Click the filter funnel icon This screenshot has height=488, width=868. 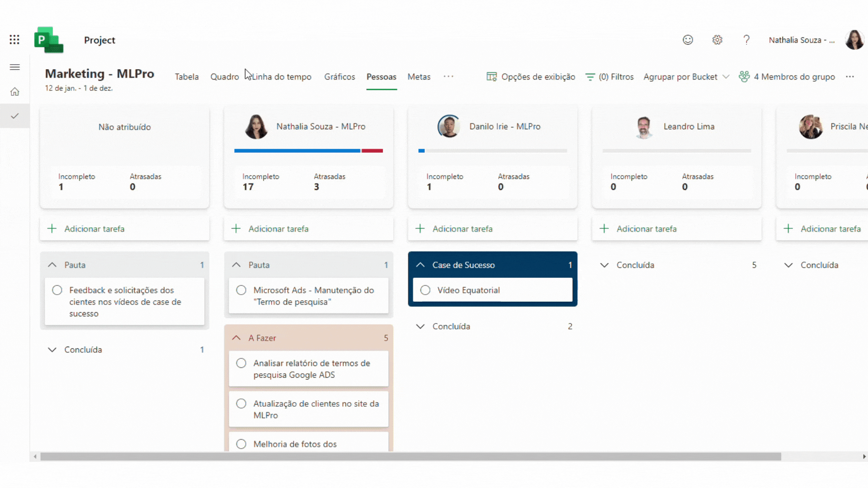click(x=590, y=77)
